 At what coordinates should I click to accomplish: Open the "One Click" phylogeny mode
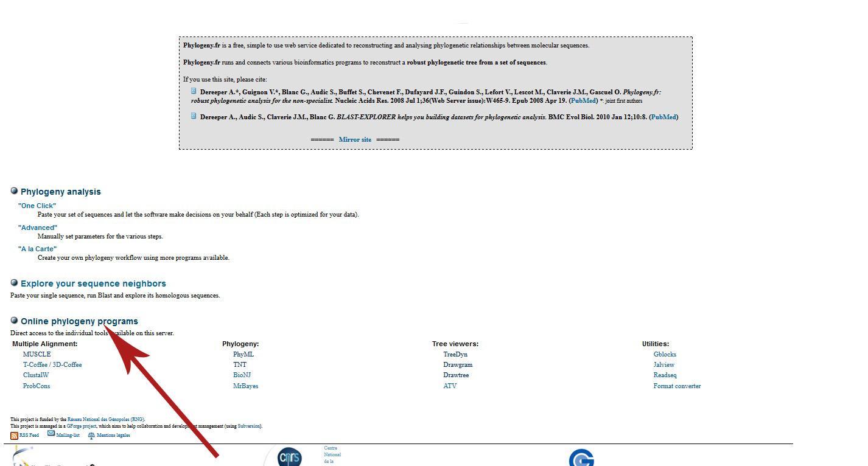[x=37, y=206]
